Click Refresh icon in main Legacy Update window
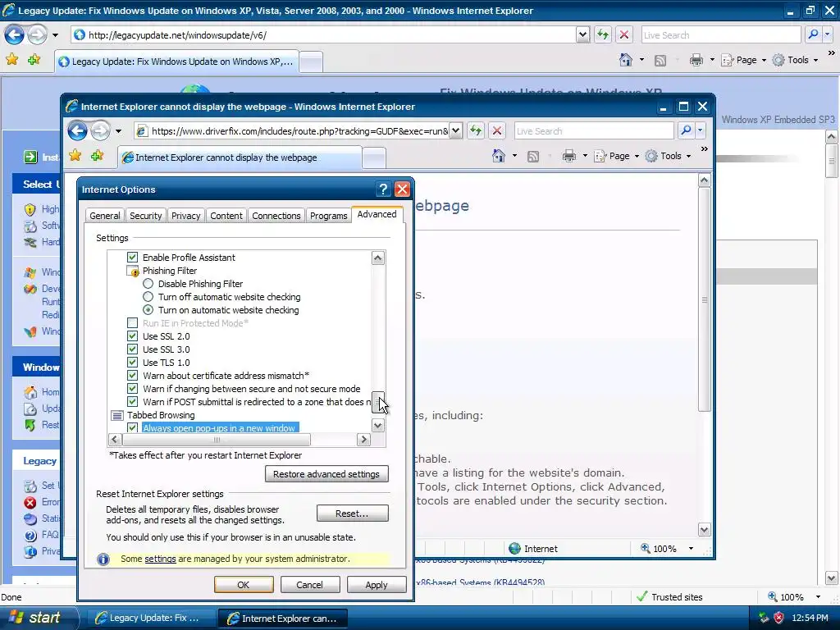840x630 pixels. [x=603, y=35]
